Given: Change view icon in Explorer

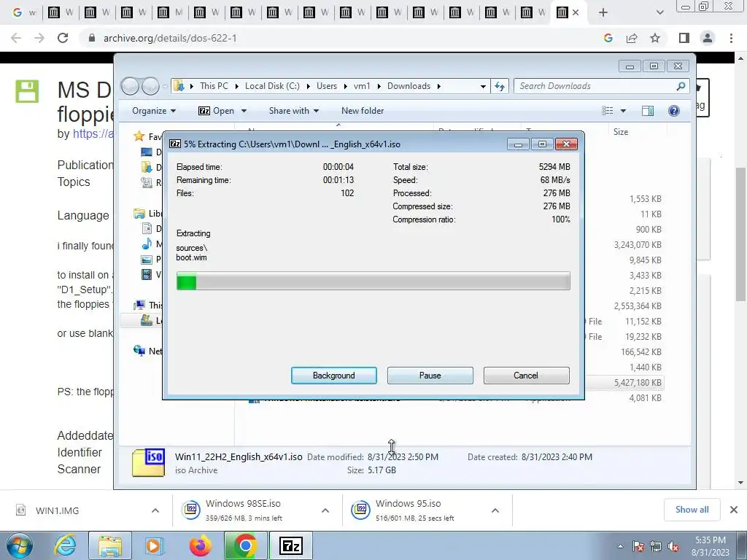Looking at the screenshot, I should [608, 111].
